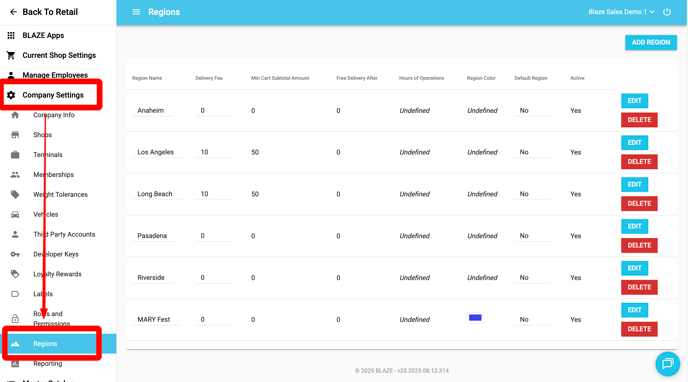Screen dimensions: 688x382
Task: Open Third Party Accounts menu item
Action: pos(64,234)
